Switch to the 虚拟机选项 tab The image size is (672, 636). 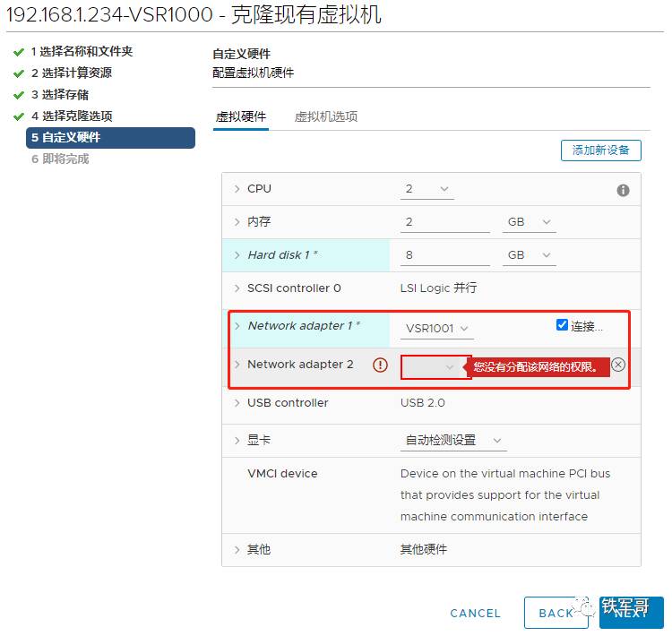(x=326, y=116)
